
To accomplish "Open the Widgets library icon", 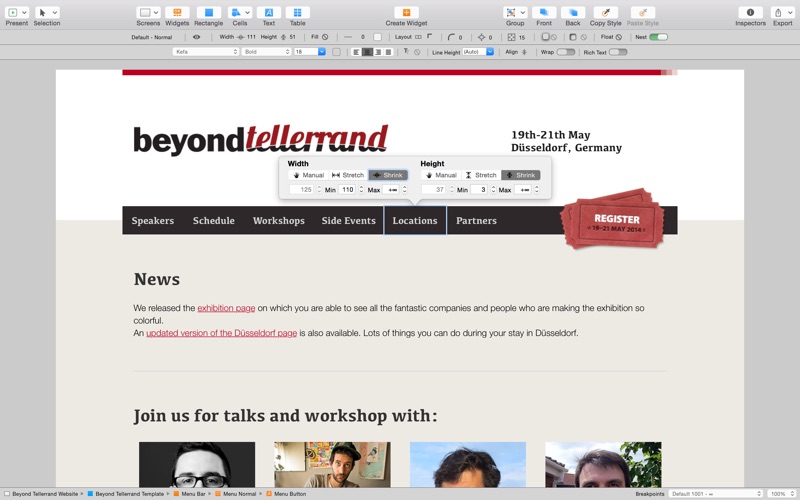I will (x=177, y=12).
